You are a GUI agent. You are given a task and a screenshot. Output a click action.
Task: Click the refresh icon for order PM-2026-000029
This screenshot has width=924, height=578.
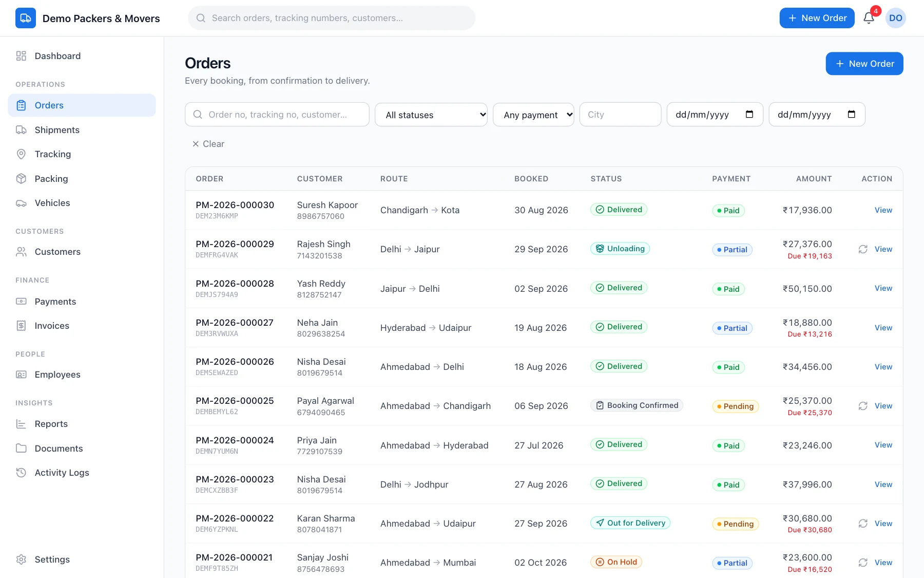click(x=863, y=249)
